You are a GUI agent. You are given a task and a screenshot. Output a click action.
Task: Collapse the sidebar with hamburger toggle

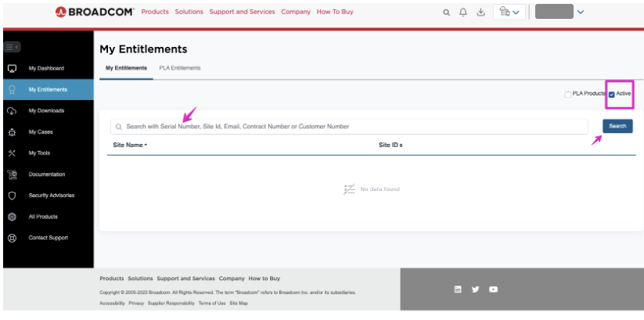pyautogui.click(x=12, y=47)
